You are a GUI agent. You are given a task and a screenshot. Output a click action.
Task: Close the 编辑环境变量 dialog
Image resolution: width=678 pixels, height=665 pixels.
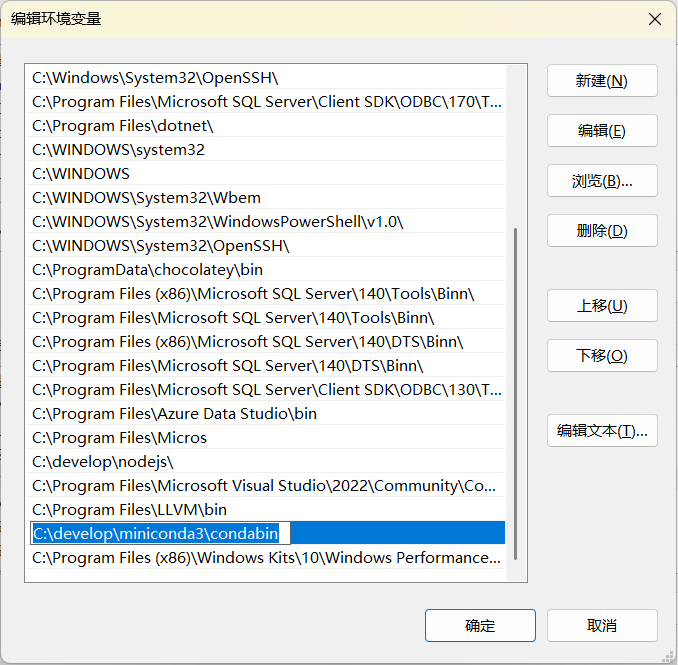click(x=655, y=19)
